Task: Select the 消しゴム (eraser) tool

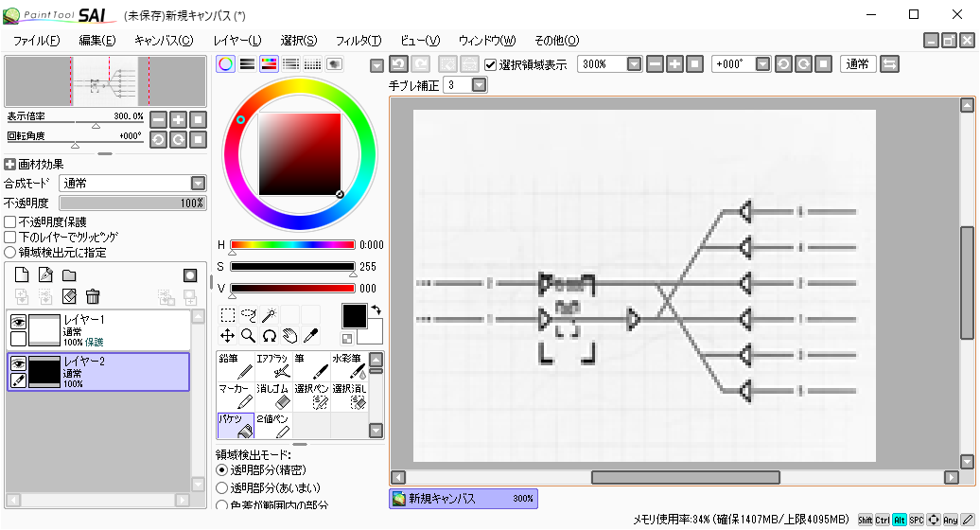Action: click(273, 397)
